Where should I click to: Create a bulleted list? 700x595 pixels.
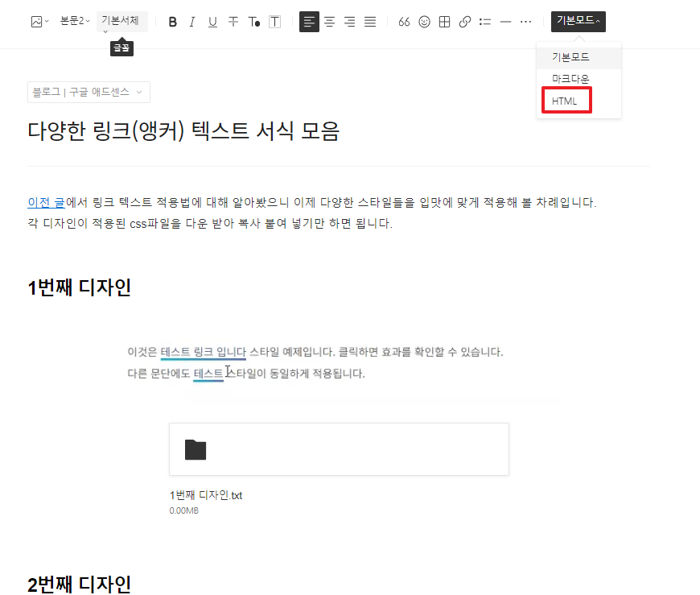pyautogui.click(x=484, y=22)
